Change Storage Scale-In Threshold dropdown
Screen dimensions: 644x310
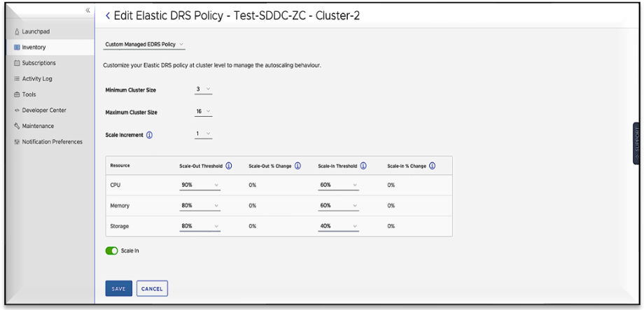click(338, 226)
